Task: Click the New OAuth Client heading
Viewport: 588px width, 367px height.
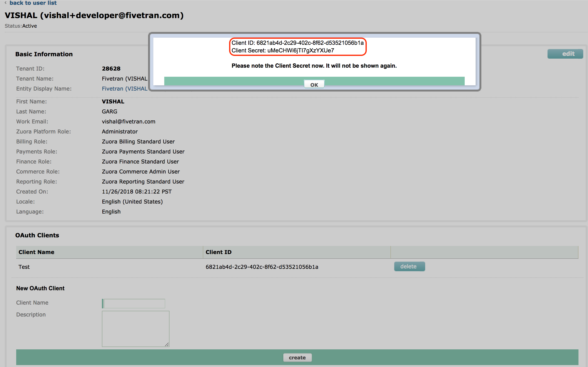Action: click(x=40, y=288)
